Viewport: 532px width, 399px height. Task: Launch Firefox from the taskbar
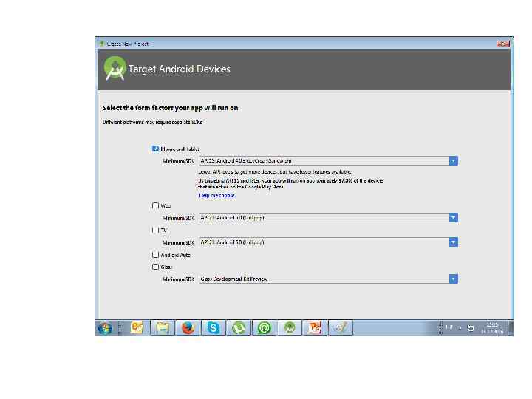click(188, 328)
